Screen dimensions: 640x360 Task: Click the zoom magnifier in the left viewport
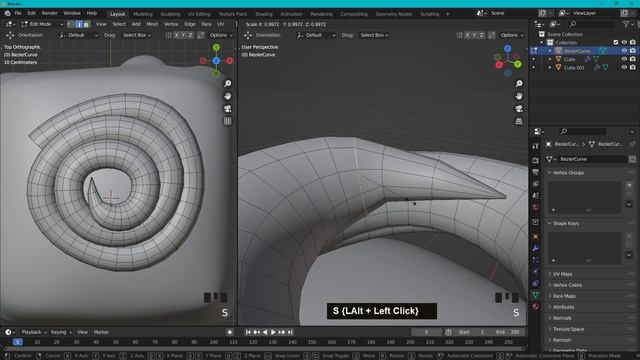pyautogui.click(x=227, y=83)
